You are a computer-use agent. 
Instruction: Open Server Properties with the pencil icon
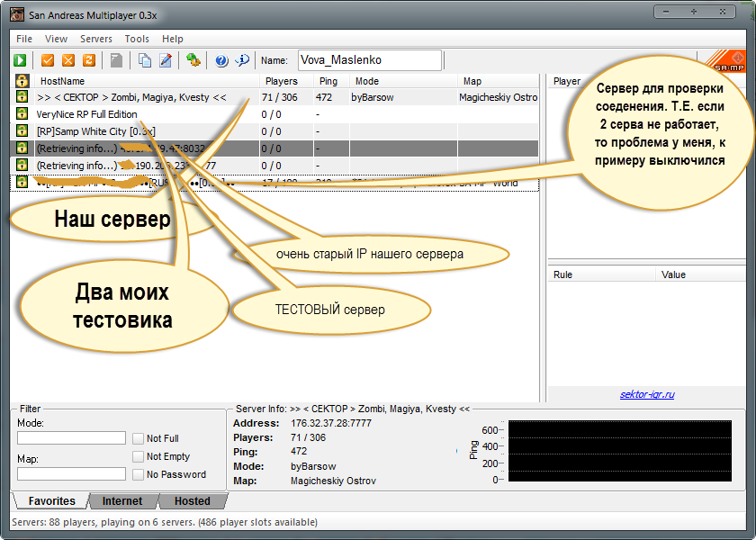coord(166,60)
